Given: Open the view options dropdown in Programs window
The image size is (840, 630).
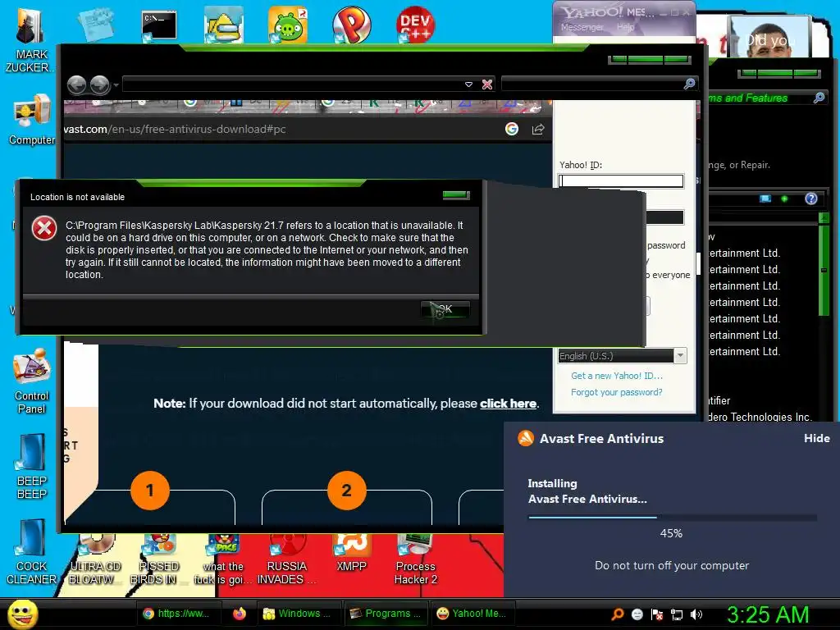Looking at the screenshot, I should [784, 199].
